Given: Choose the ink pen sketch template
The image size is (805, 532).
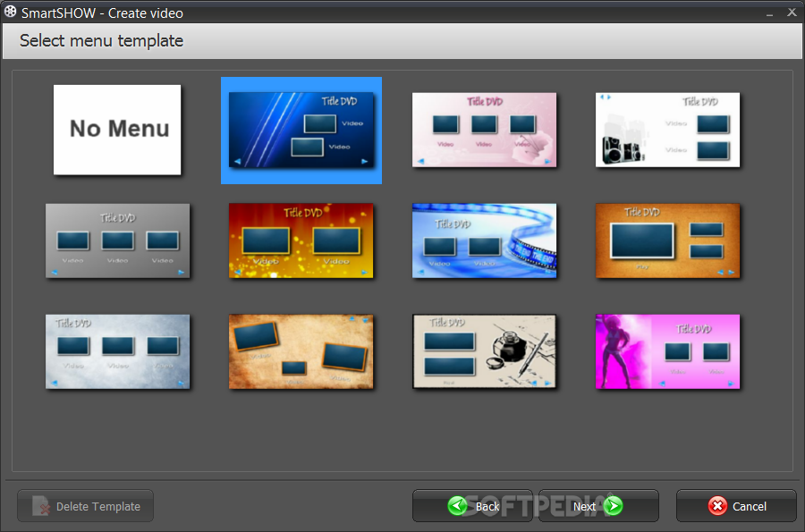Looking at the screenshot, I should (x=484, y=351).
